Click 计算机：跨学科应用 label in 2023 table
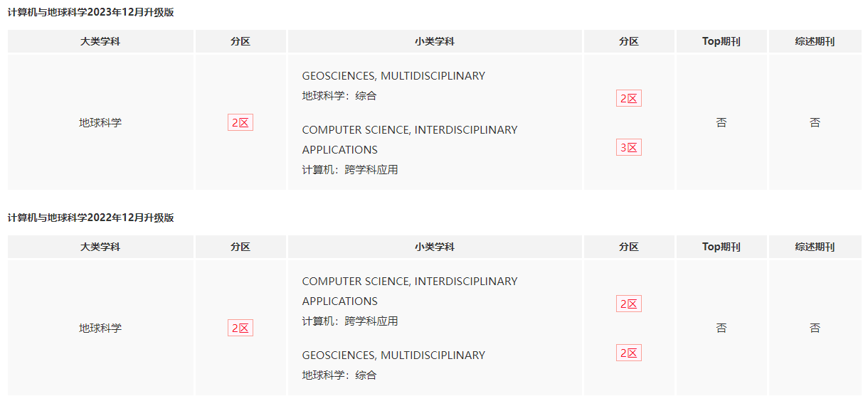 350,169
